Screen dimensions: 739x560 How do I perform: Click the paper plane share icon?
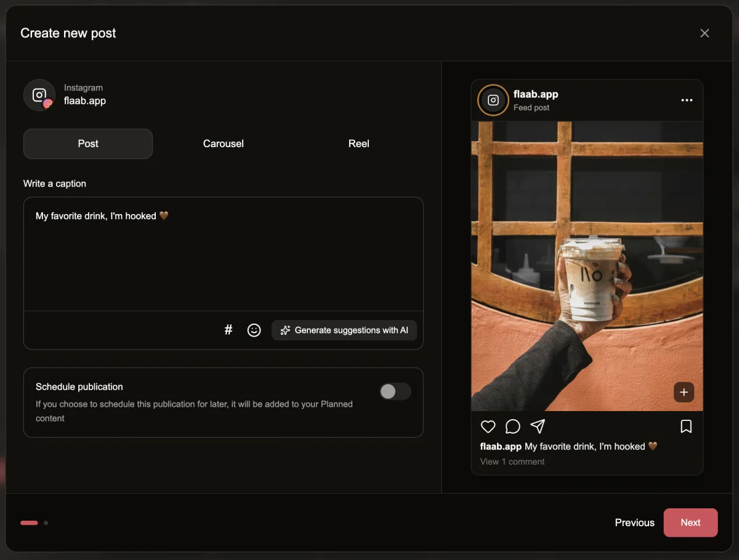coord(538,426)
